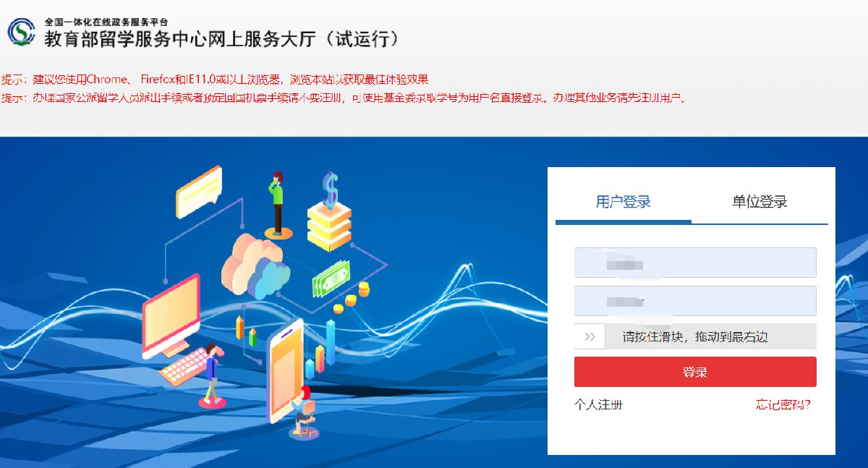Click the green banknote icon
Image resolution: width=868 pixels, height=468 pixels.
[x=331, y=279]
